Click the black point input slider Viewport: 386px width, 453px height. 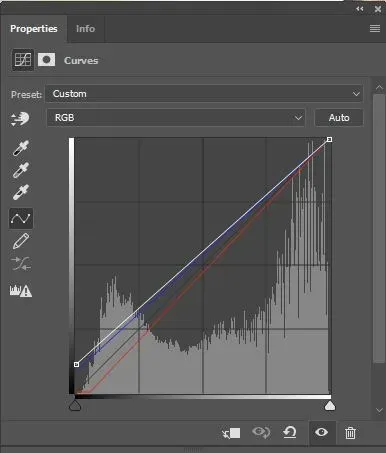tap(75, 406)
